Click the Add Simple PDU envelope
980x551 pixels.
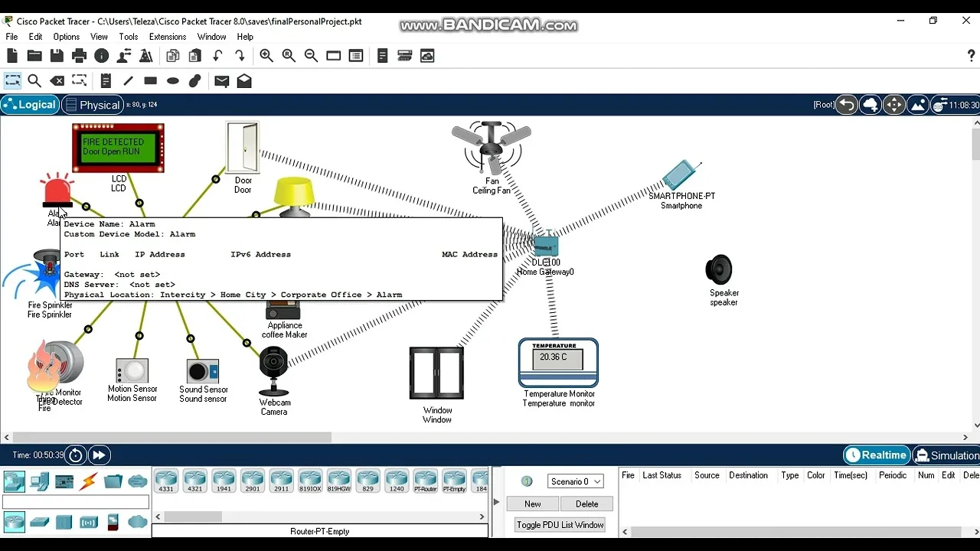click(x=221, y=81)
